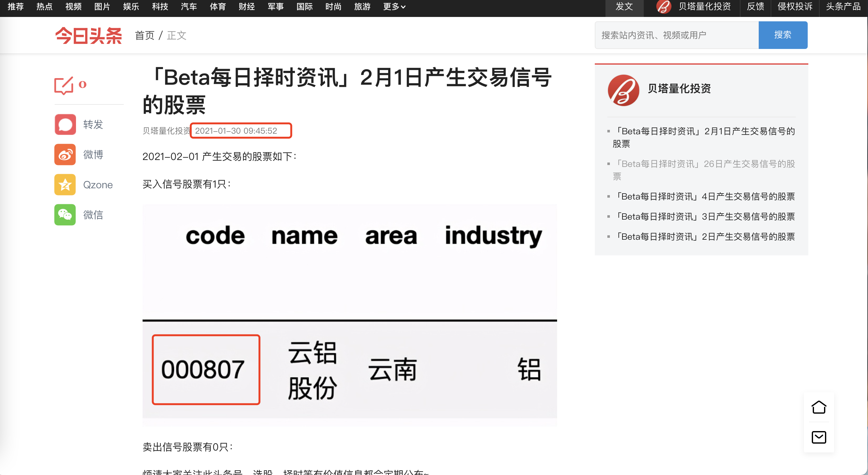Image resolution: width=868 pixels, height=475 pixels.
Task: Click the home icon floating button
Action: coord(818,407)
